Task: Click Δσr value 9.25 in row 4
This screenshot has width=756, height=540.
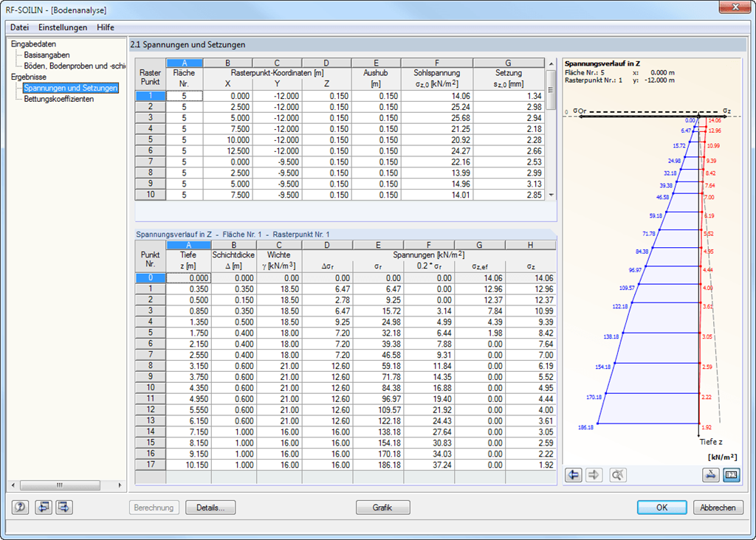Action: click(x=327, y=322)
